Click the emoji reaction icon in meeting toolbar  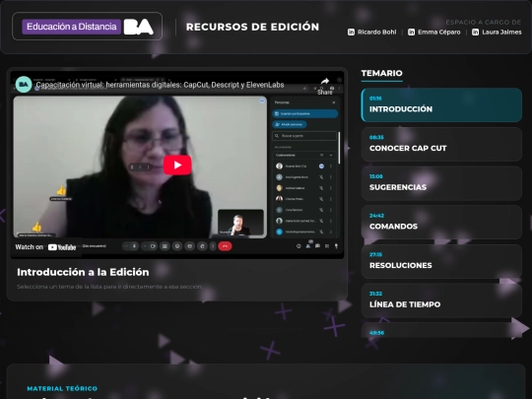(x=177, y=246)
